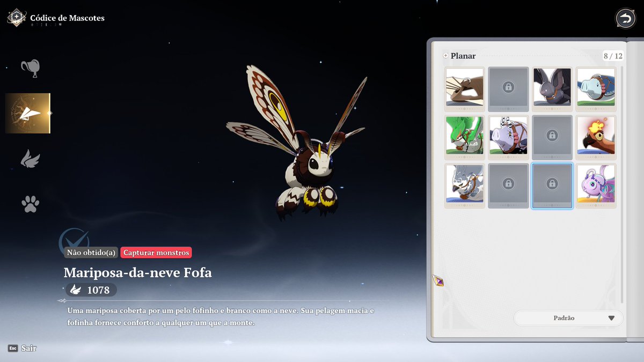Select the blue-highlighted locked slot
This screenshot has height=362, width=644.
click(552, 186)
